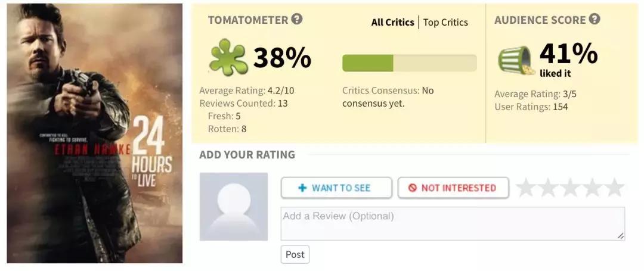Click the user avatar placeholder image
The width and height of the screenshot is (644, 271).
(234, 207)
